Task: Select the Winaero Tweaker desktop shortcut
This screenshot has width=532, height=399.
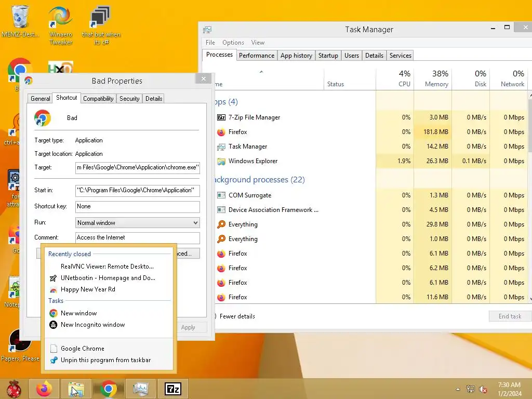Action: coord(60,25)
